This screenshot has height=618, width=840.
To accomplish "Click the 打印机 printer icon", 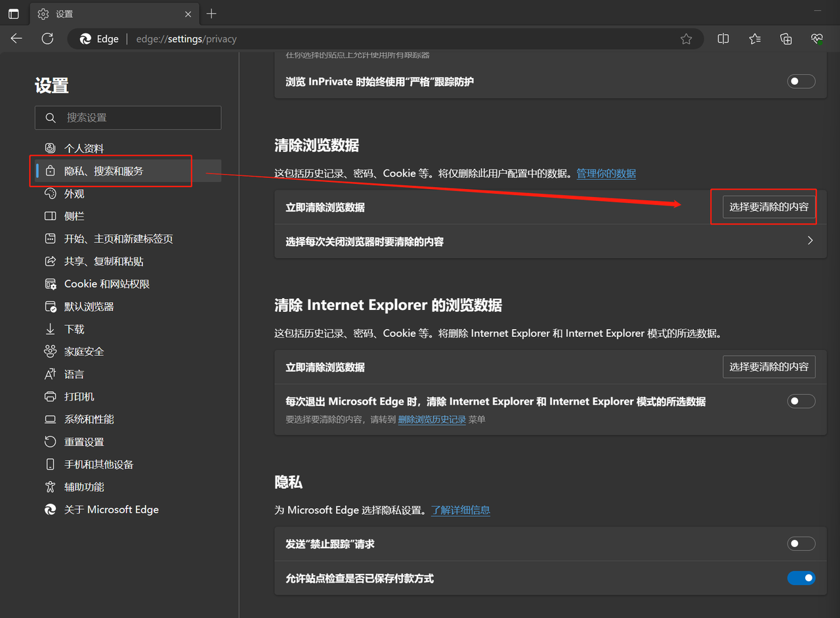I will point(50,397).
